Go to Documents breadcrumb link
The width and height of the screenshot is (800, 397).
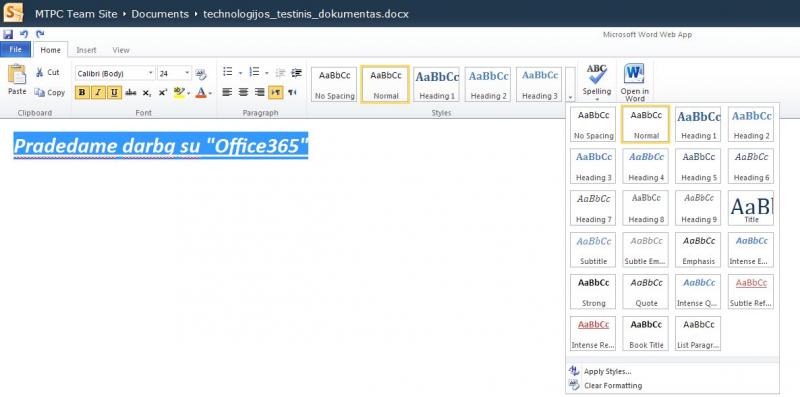point(160,14)
